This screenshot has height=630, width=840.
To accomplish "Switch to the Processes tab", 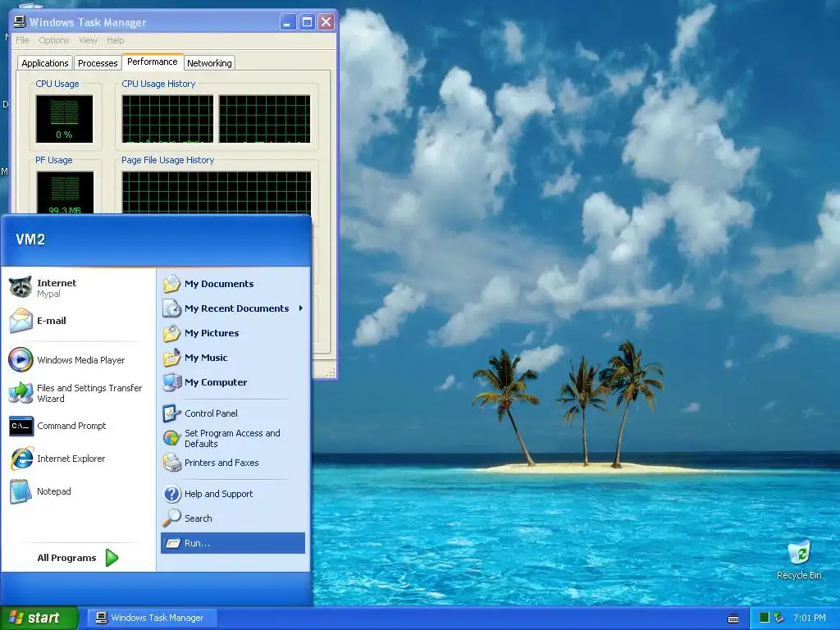I will 98,63.
